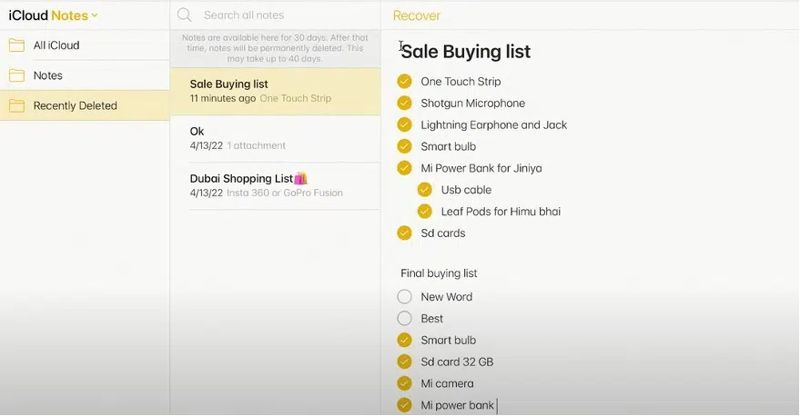Click the Recently Deleted folder icon

point(16,105)
